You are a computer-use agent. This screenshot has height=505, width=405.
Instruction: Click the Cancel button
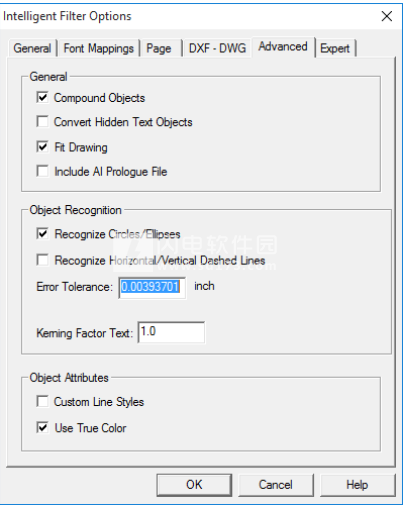tap(276, 485)
